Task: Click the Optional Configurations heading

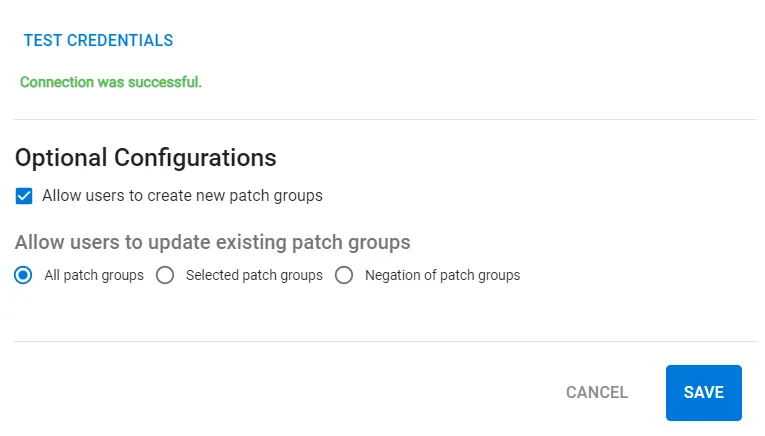Action: pos(145,158)
